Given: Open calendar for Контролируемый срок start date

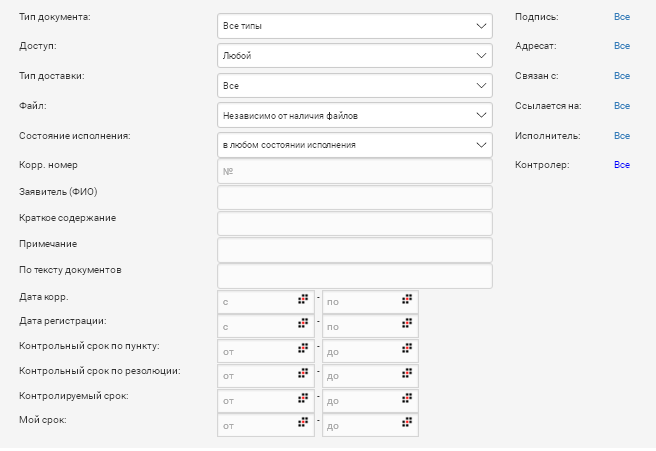Looking at the screenshot, I should pos(303,399).
